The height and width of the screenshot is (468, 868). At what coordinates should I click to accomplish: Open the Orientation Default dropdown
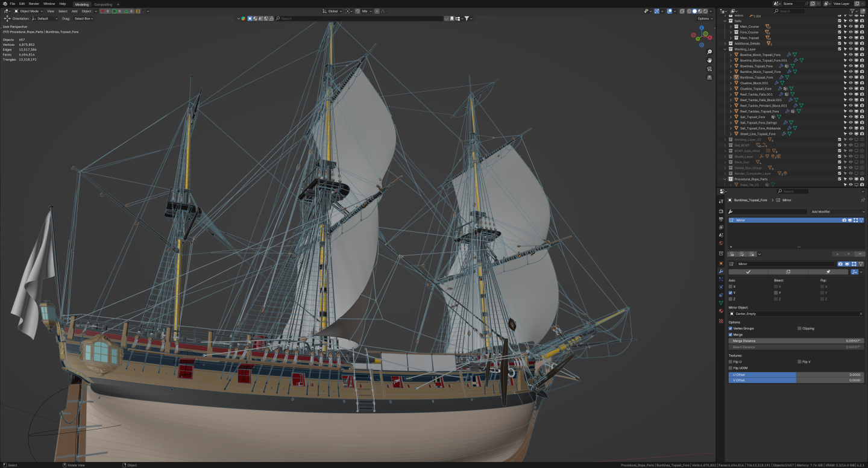45,18
